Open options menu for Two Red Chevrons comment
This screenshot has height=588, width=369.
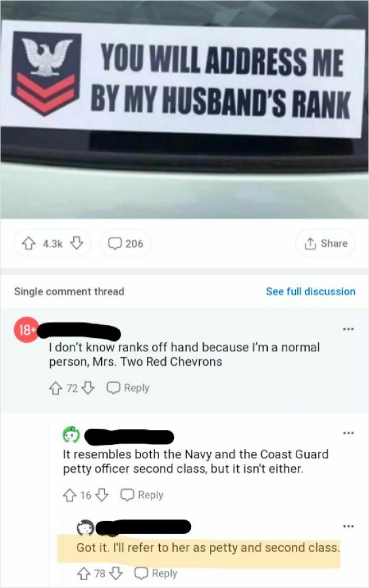[x=348, y=329]
